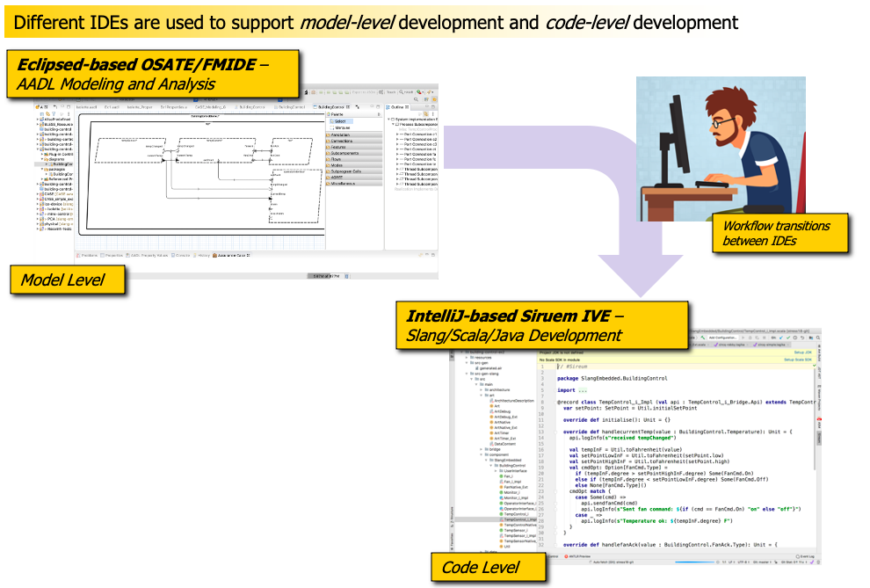
Task: Select the Palette 'Select' tool
Action: pyautogui.click(x=341, y=120)
